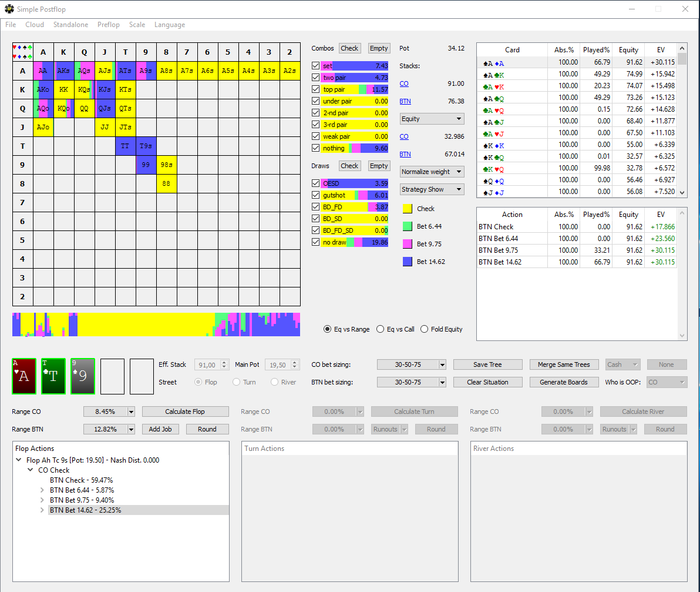The width and height of the screenshot is (700, 592).
Task: Click the Add Job button
Action: click(x=160, y=429)
